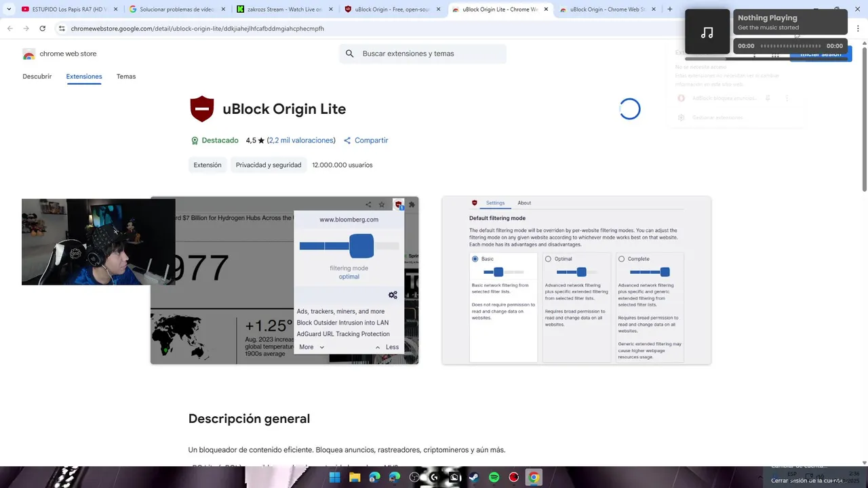Expand More in uBlock popup screenshot

pos(312,347)
